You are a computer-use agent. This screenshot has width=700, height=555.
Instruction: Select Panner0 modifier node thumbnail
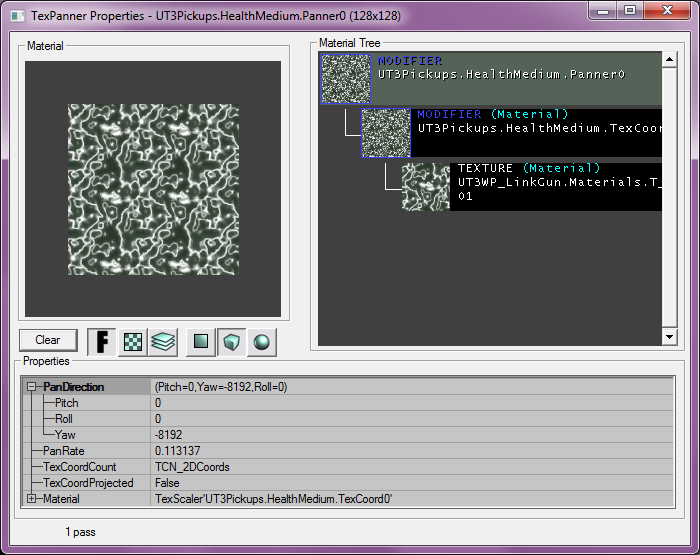(x=345, y=79)
